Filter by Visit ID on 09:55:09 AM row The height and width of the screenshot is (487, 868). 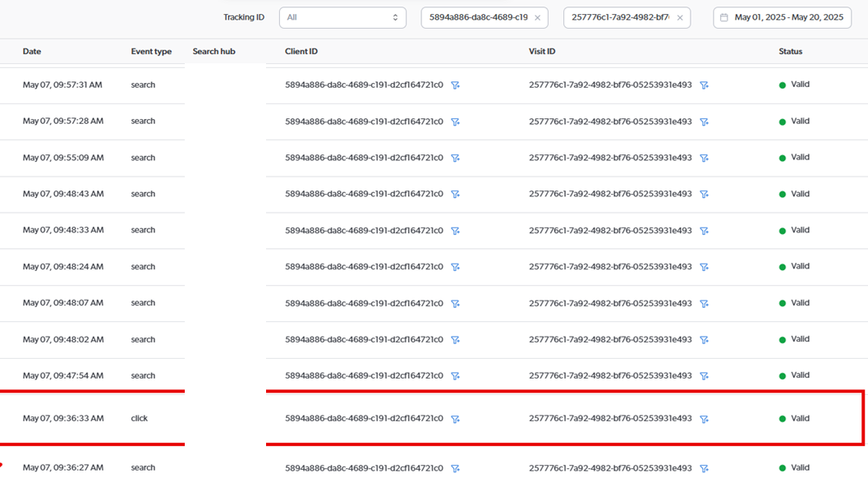coord(704,159)
